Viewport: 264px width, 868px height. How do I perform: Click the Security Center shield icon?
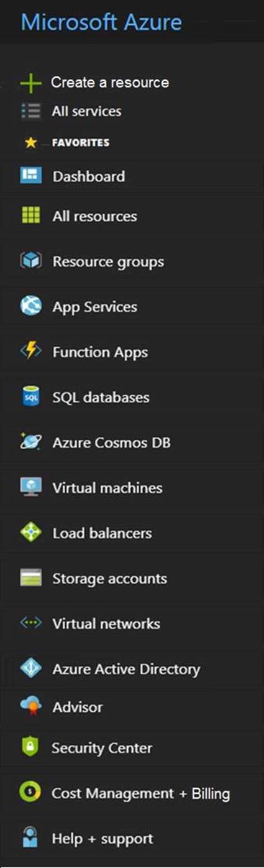click(x=30, y=748)
